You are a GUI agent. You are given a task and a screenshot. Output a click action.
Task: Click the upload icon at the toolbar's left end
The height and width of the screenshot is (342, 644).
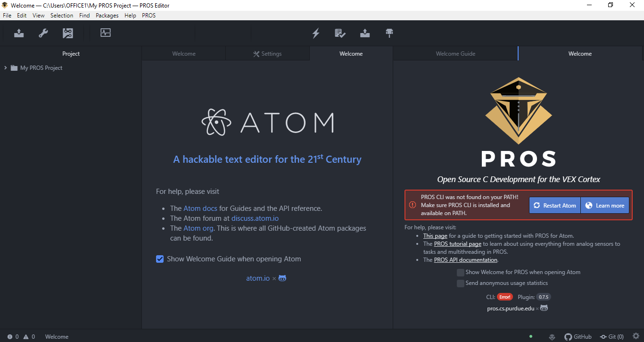[19, 33]
